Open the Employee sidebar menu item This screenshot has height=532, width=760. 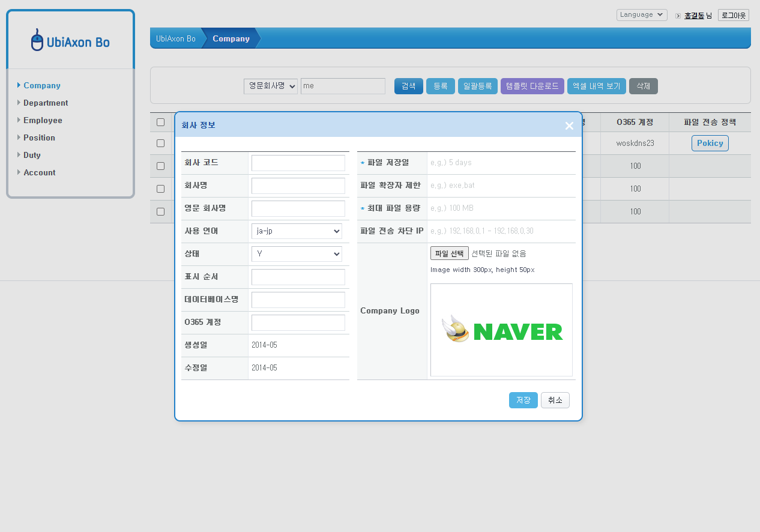click(43, 121)
